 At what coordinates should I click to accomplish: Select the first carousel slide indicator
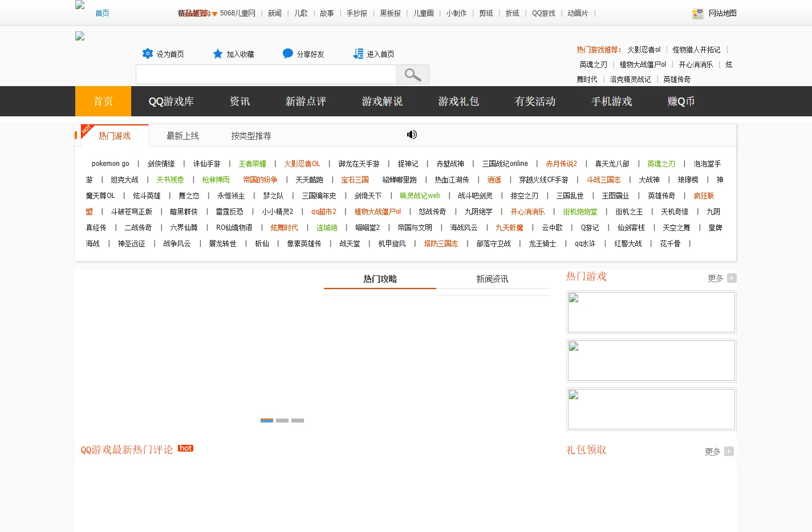click(x=267, y=420)
